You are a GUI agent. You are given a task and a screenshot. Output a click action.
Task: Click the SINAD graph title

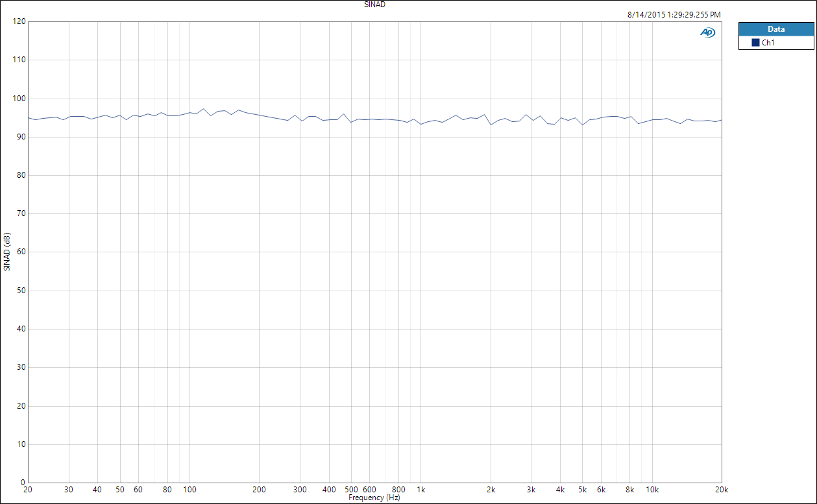pyautogui.click(x=375, y=4)
